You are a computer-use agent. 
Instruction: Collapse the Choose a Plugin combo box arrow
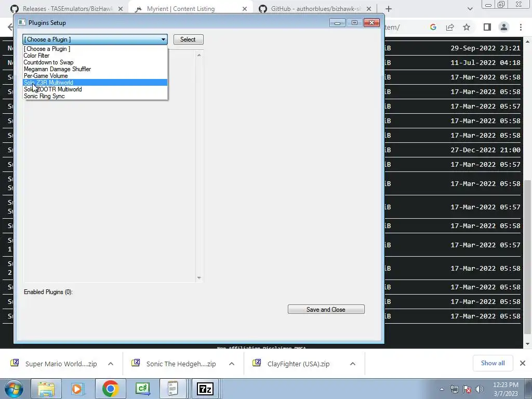coord(163,39)
